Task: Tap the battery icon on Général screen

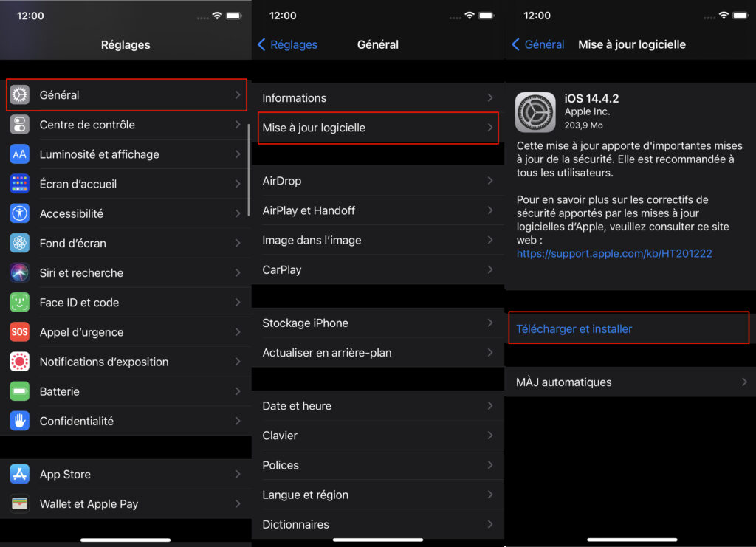Action: pyautogui.click(x=486, y=16)
